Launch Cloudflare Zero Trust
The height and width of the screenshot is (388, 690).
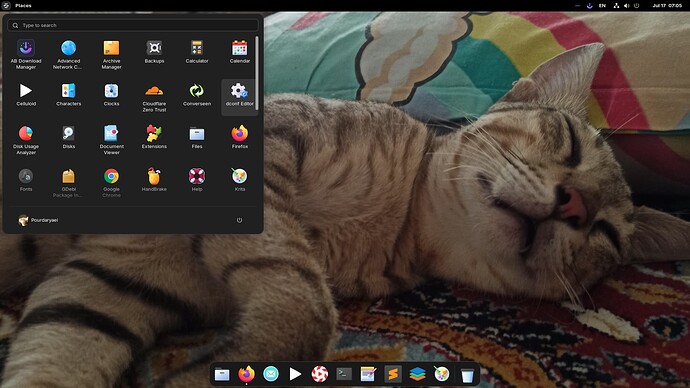[x=154, y=97]
